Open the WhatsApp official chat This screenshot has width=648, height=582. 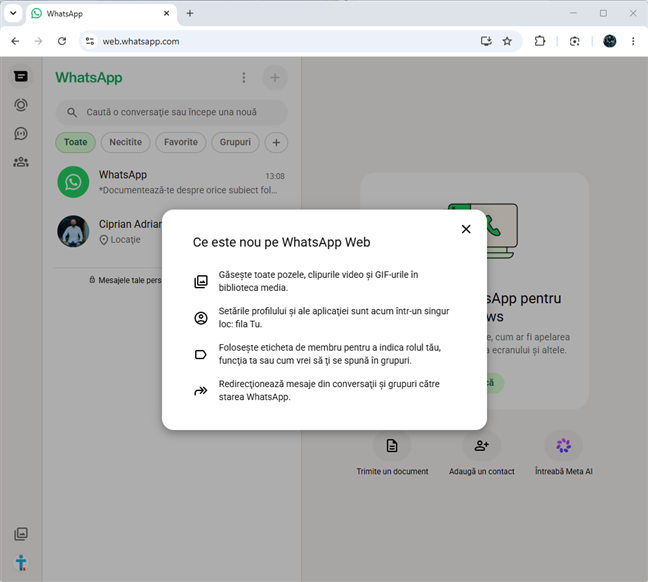tap(172, 182)
